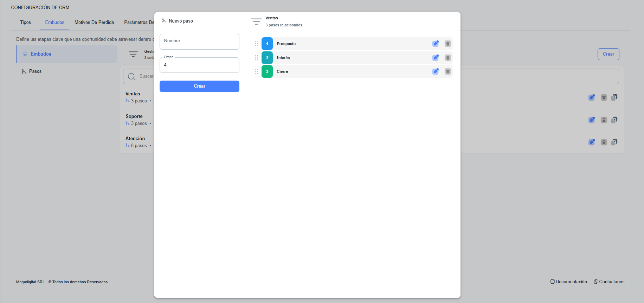Focus the Nombre input field

pyautogui.click(x=199, y=42)
